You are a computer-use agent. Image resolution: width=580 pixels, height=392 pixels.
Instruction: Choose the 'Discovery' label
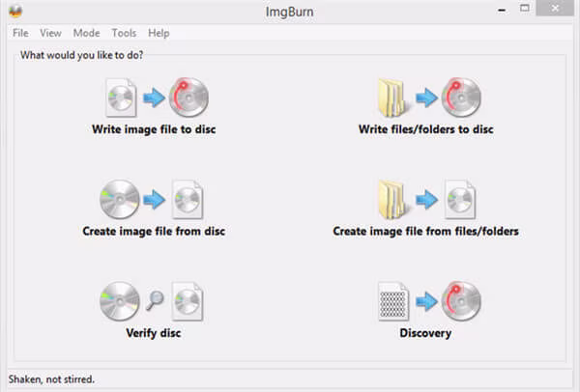pyautogui.click(x=425, y=333)
